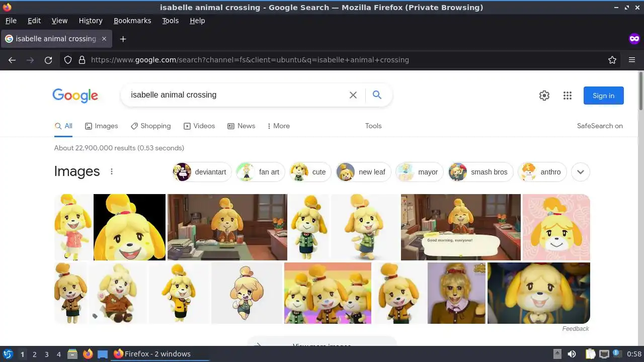644x362 pixels.
Task: Open Images section options three dots
Action: click(x=112, y=171)
